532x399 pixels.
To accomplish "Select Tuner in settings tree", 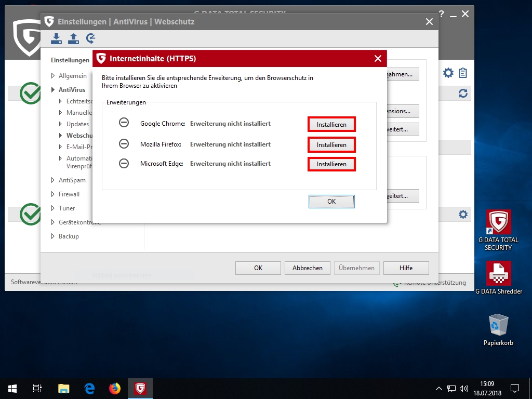I will [66, 208].
